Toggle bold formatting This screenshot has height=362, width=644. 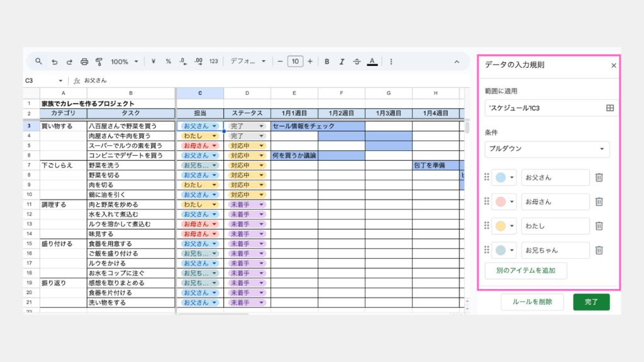tap(327, 62)
